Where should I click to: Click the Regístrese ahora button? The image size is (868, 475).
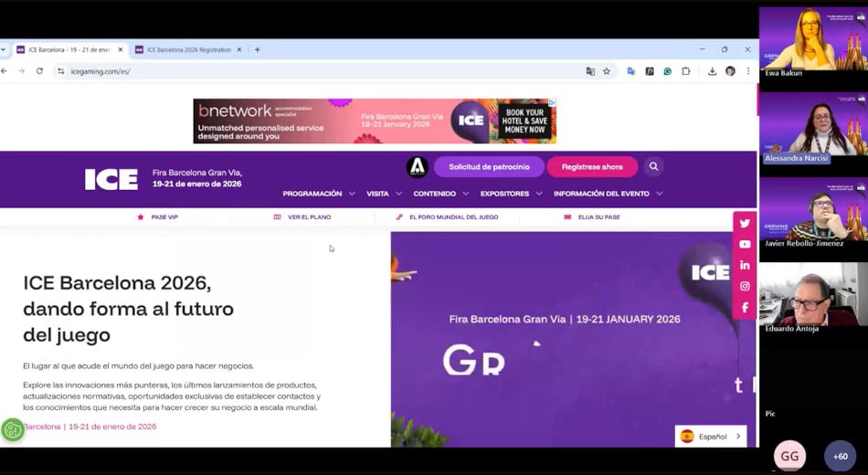(x=592, y=167)
